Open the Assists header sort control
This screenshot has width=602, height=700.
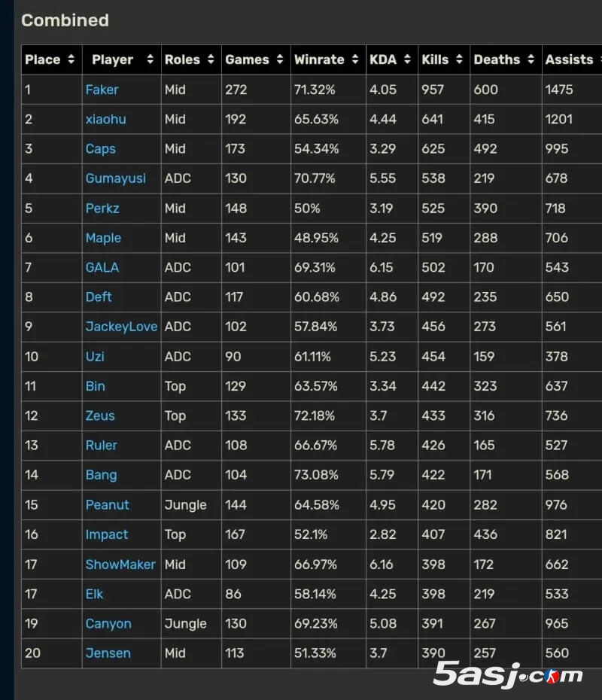[x=598, y=59]
